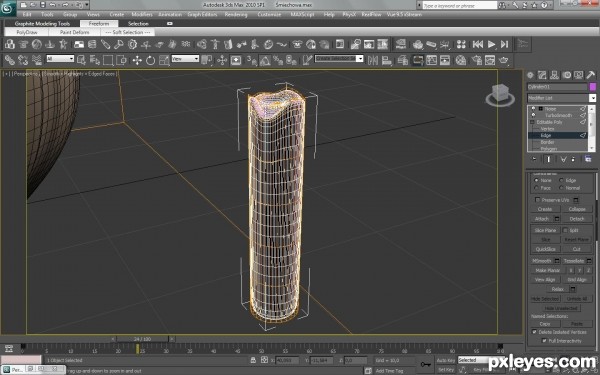
Task: Open the Create command panel tab
Action: (530, 75)
